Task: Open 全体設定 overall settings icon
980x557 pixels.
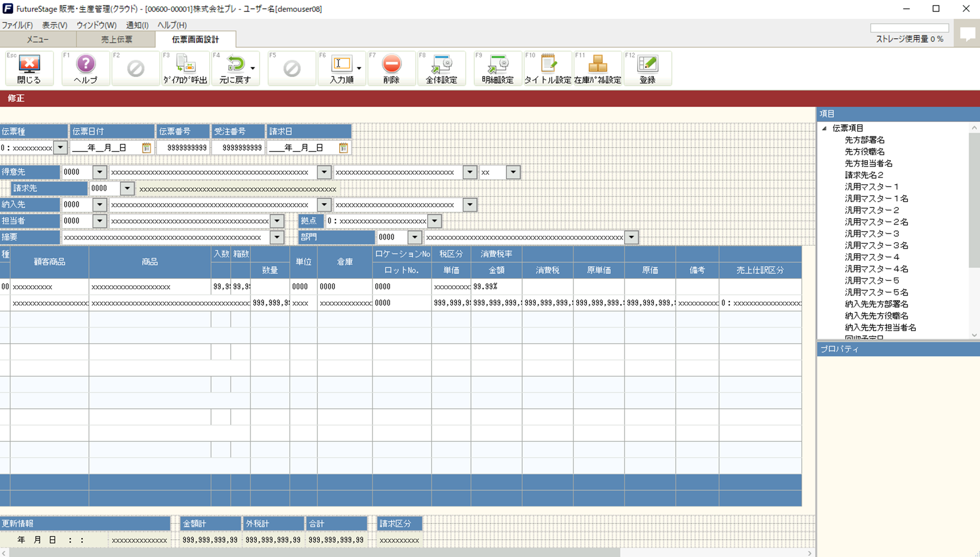Action: (x=441, y=68)
